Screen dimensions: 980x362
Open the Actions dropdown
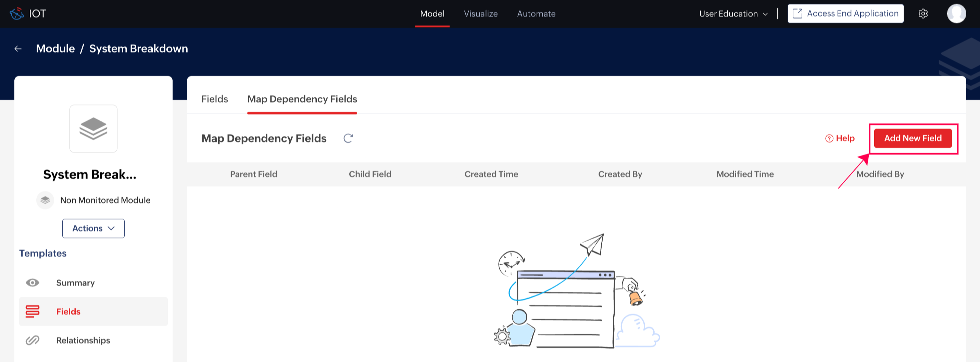pyautogui.click(x=93, y=228)
